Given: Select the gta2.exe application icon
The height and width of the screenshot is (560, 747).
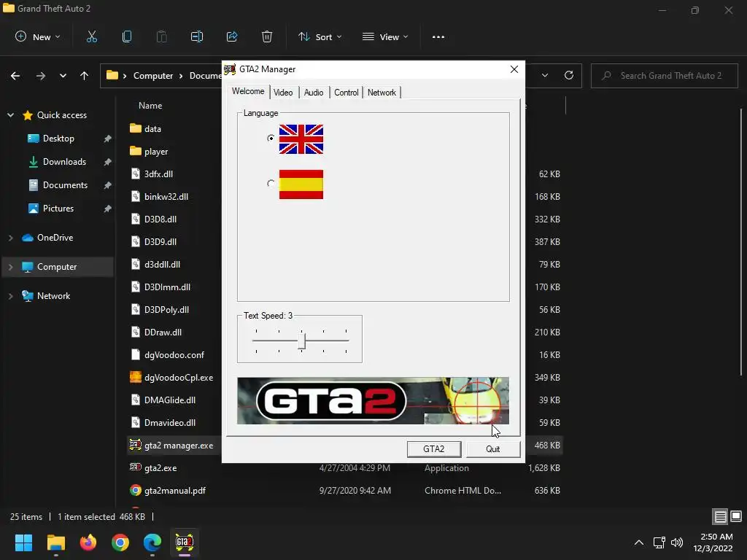Looking at the screenshot, I should click(x=135, y=467).
